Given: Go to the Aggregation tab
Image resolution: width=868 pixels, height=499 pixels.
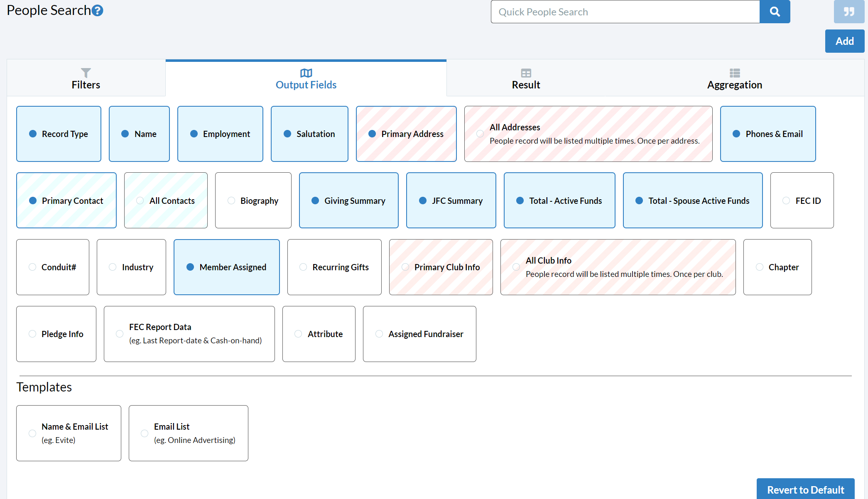Looking at the screenshot, I should tap(735, 78).
